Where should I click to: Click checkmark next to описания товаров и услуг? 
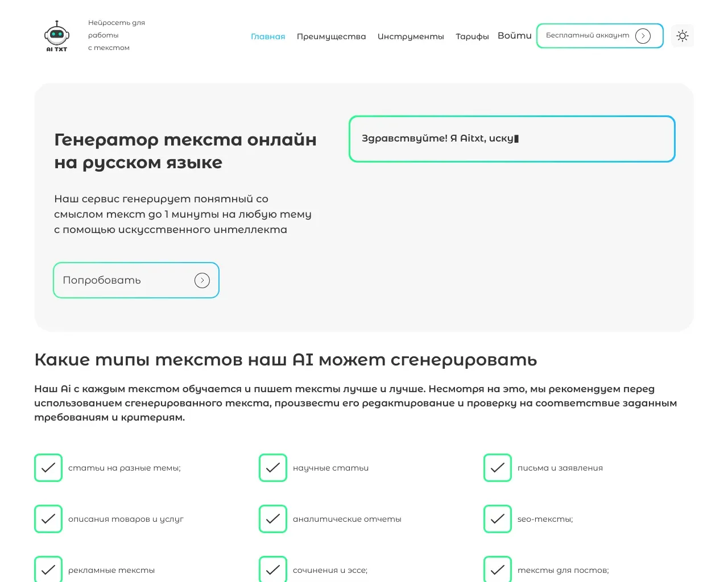(48, 519)
